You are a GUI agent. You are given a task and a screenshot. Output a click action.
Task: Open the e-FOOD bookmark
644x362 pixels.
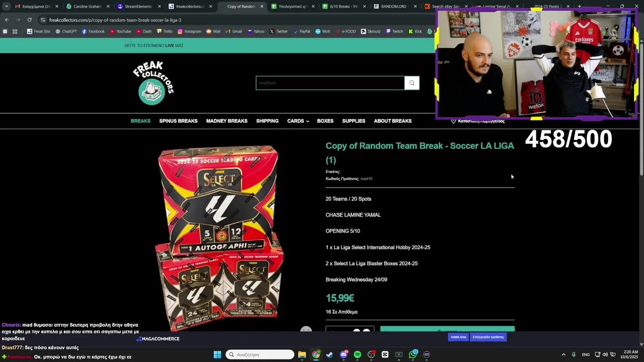click(x=345, y=31)
